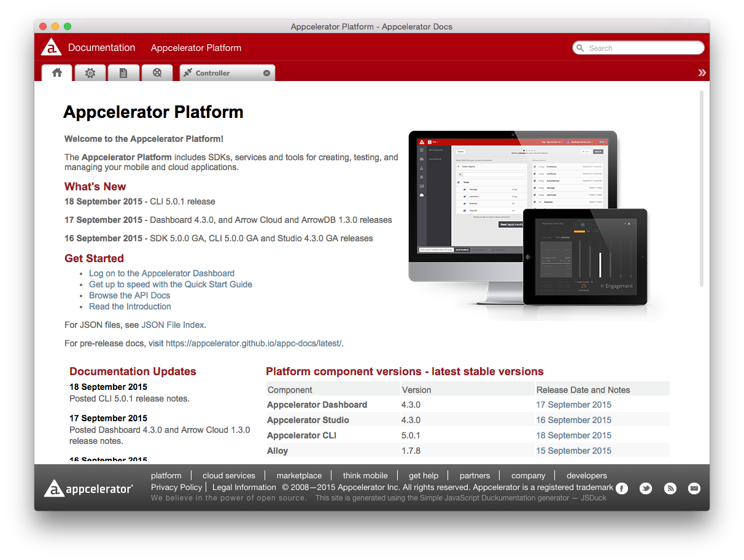Click the footer developers link
The image size is (744, 560).
point(587,475)
